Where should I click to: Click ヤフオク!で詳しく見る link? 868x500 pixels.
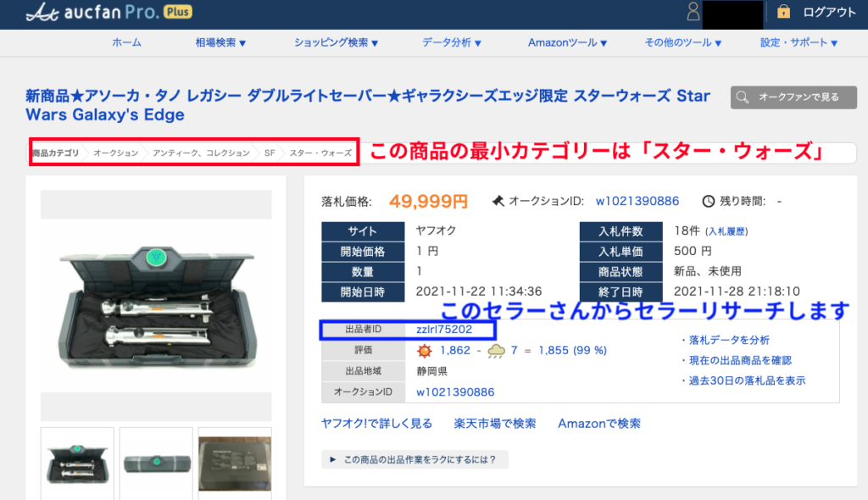coord(376,423)
